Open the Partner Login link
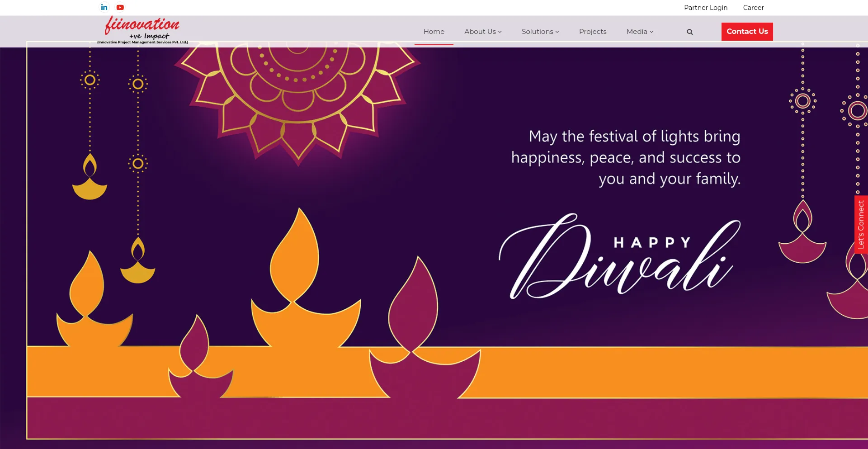Image resolution: width=868 pixels, height=449 pixels. click(x=706, y=8)
